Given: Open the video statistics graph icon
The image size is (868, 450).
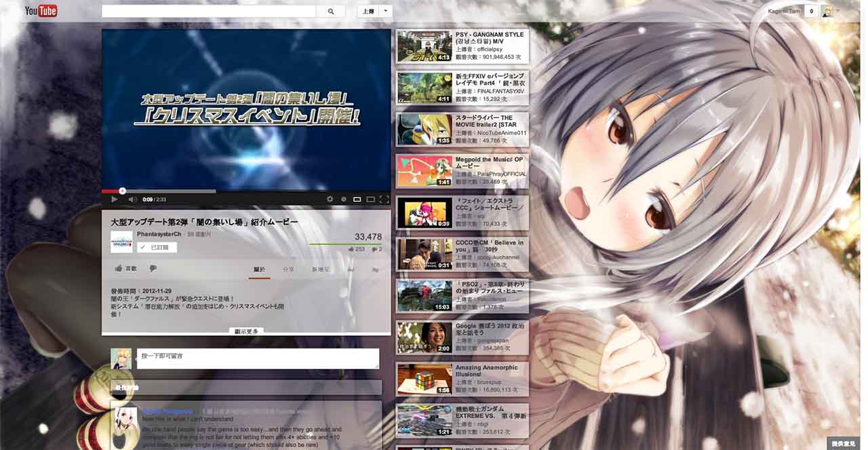Looking at the screenshot, I should tap(350, 269).
